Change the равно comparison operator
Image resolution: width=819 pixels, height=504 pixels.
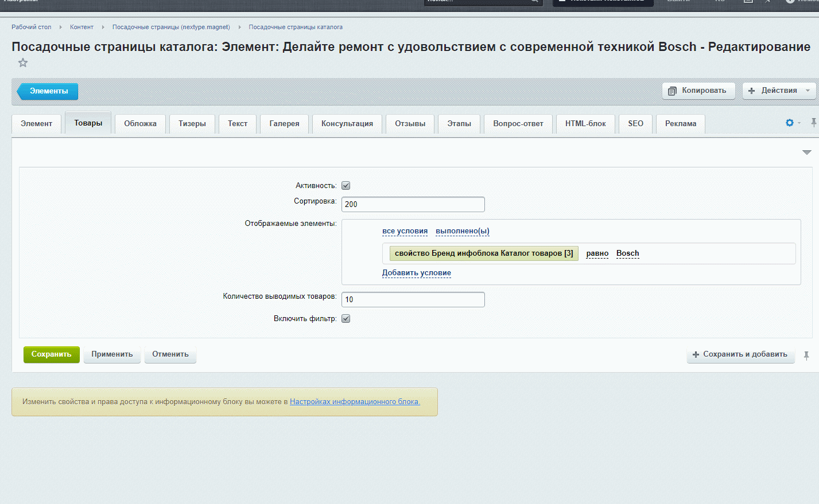597,253
